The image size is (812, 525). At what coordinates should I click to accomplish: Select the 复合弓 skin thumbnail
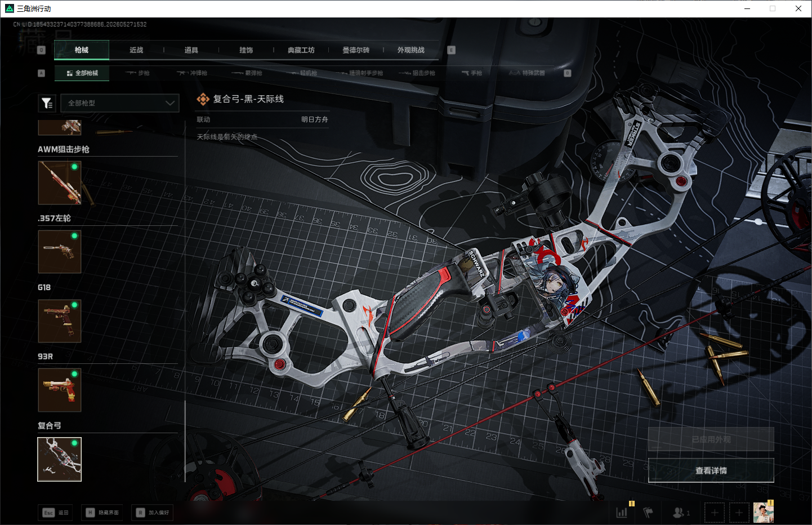pyautogui.click(x=60, y=460)
